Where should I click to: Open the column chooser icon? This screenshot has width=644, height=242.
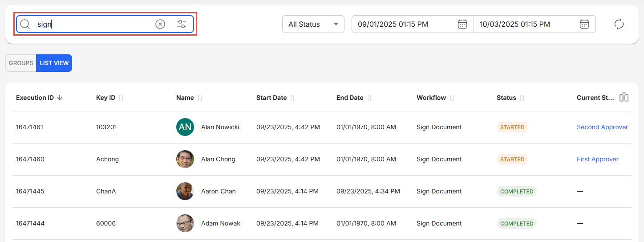[624, 97]
